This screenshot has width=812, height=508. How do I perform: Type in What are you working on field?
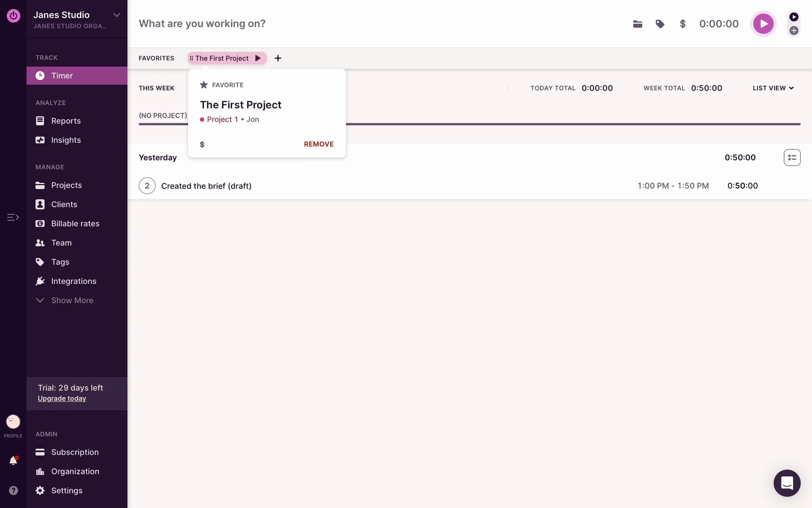point(338,24)
